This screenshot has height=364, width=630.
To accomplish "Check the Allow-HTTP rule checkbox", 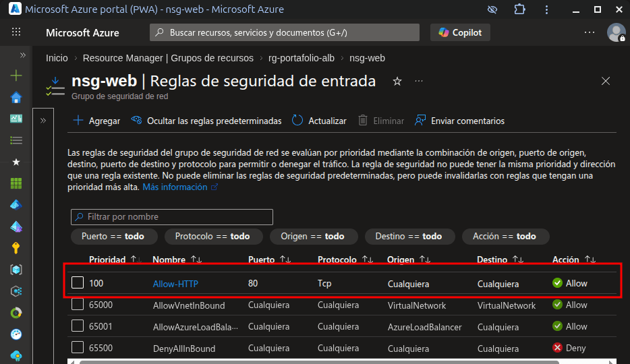I will coord(78,283).
